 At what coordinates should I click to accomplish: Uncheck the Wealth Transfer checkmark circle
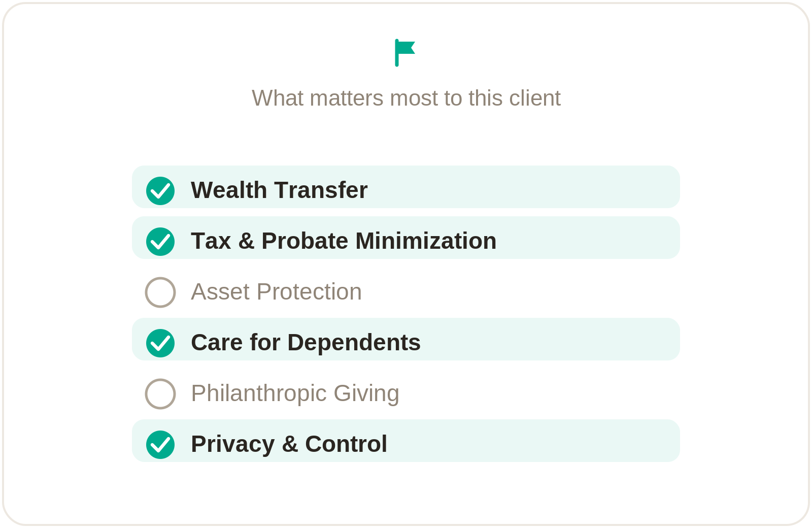tap(160, 191)
